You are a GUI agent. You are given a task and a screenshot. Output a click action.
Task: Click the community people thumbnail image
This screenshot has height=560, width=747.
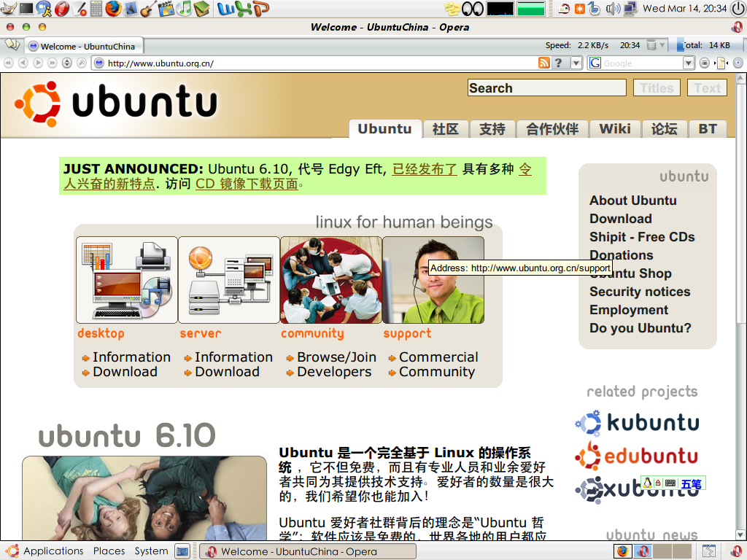click(330, 280)
